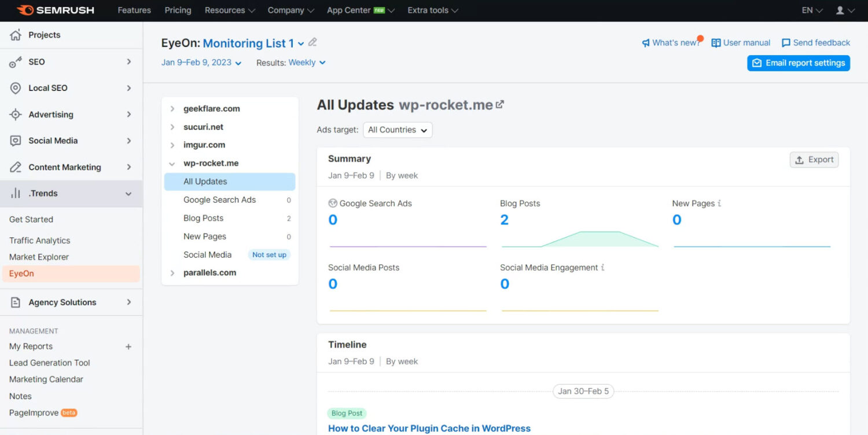
Task: Click the New Pages info icon
Action: pos(719,203)
